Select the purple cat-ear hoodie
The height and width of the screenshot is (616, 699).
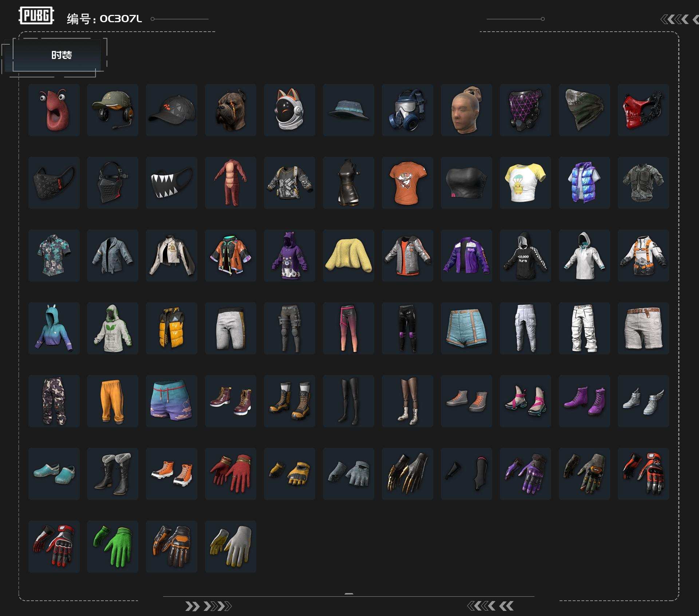(x=289, y=255)
